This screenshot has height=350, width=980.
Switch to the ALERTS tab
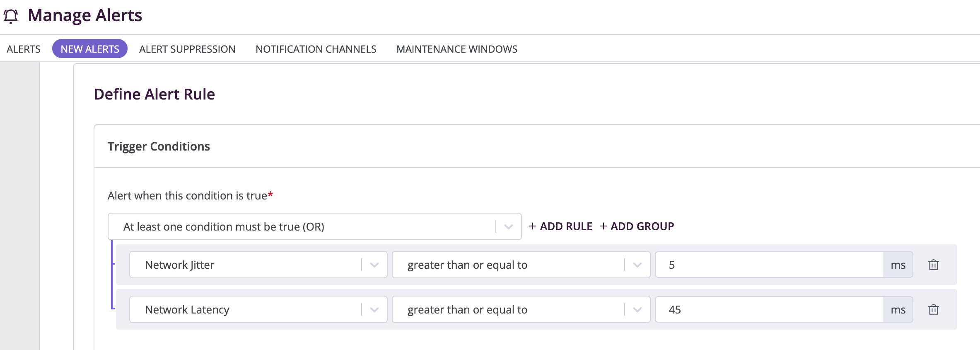click(x=24, y=49)
